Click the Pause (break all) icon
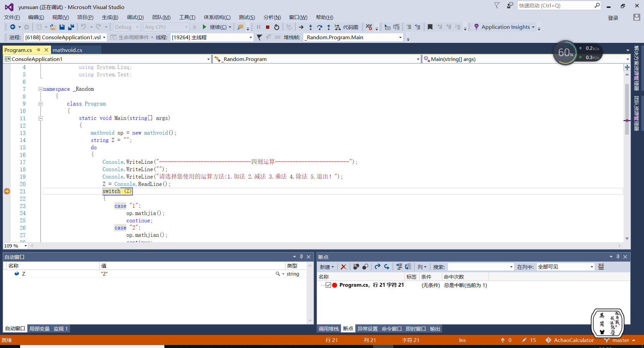This screenshot has width=644, height=348. tap(259, 27)
